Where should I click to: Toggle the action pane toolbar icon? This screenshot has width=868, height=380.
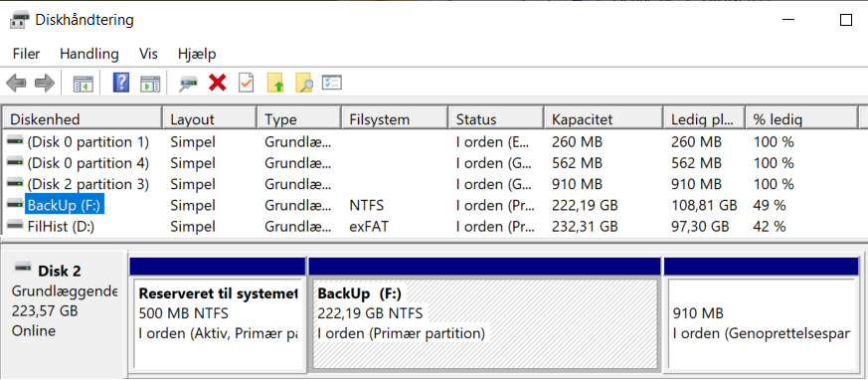150,84
